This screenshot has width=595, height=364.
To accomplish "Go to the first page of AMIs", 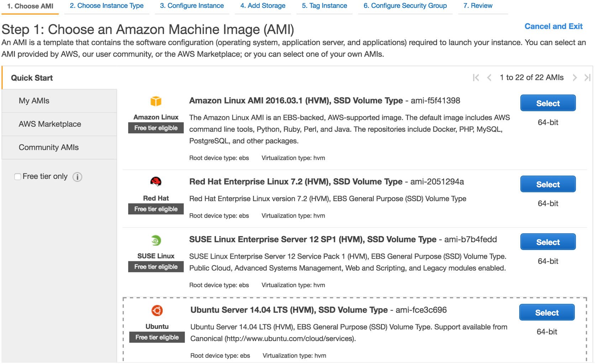I will (476, 77).
